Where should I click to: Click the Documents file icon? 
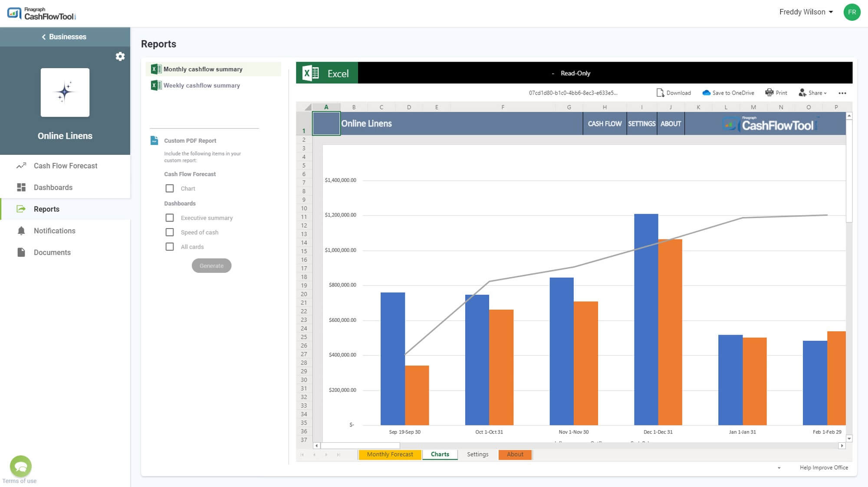(21, 252)
